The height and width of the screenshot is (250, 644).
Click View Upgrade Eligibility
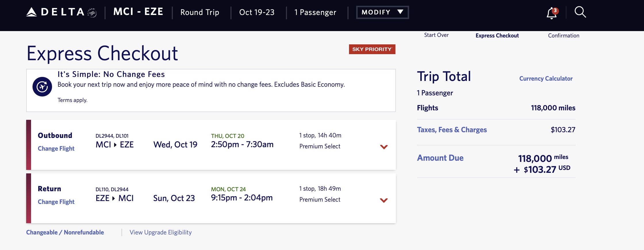pyautogui.click(x=160, y=232)
